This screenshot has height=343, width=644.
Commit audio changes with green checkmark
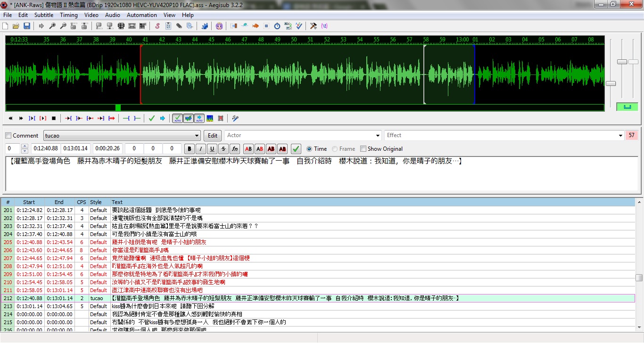pyautogui.click(x=152, y=118)
